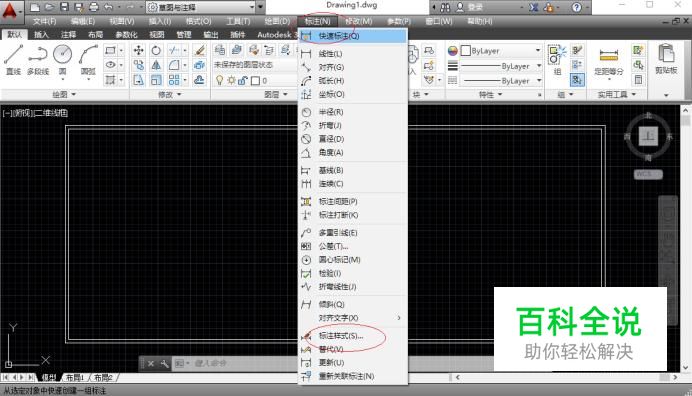Click the vertical scrollbar down arrow
692x396 pixels.
pyautogui.click(x=685, y=367)
